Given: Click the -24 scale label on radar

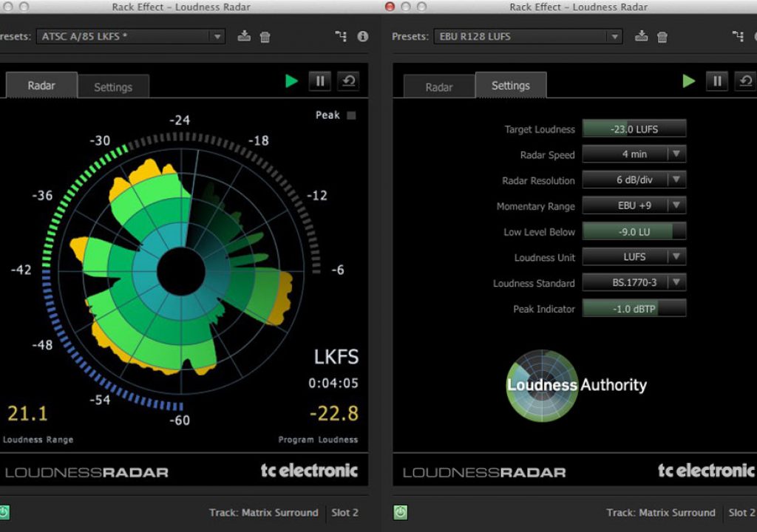Looking at the screenshot, I should 180,120.
